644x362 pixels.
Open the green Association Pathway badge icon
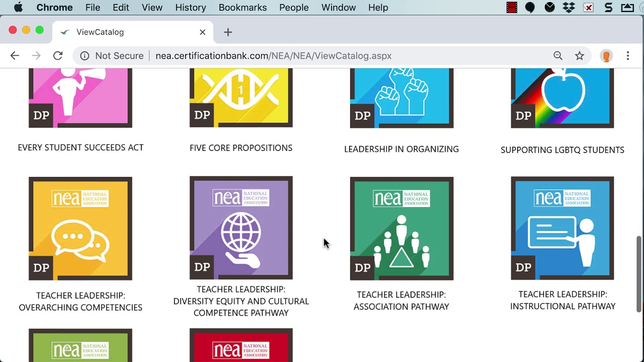pos(401,228)
